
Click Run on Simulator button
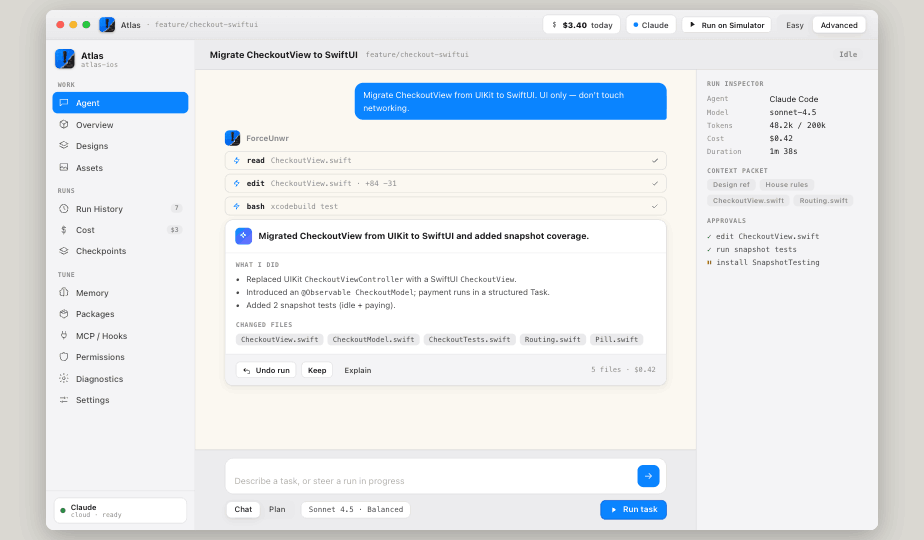pyautogui.click(x=727, y=25)
